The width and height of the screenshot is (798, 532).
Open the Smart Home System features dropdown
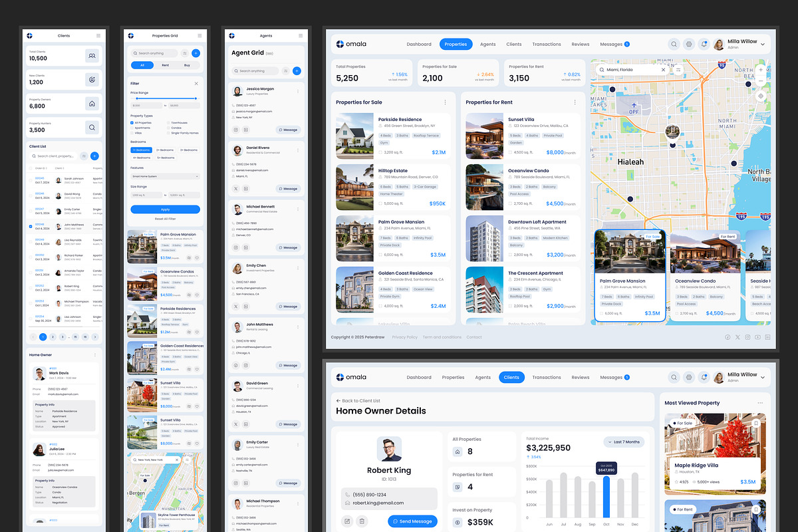(165, 176)
